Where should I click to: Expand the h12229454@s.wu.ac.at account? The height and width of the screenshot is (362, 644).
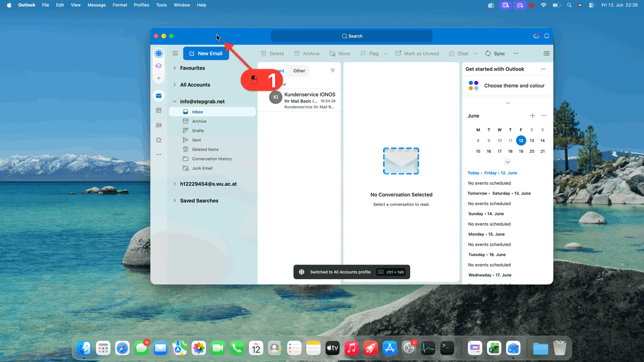click(174, 184)
